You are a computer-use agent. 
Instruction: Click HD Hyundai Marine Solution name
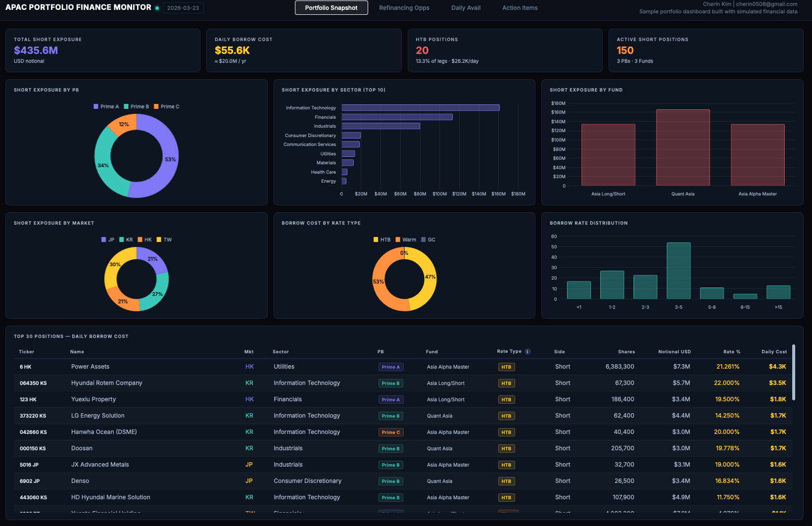coord(110,497)
